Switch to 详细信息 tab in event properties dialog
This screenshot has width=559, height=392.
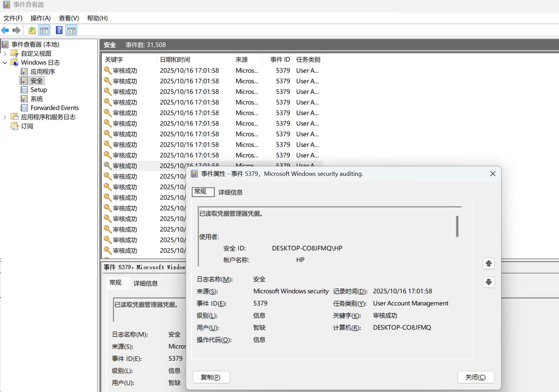[230, 192]
